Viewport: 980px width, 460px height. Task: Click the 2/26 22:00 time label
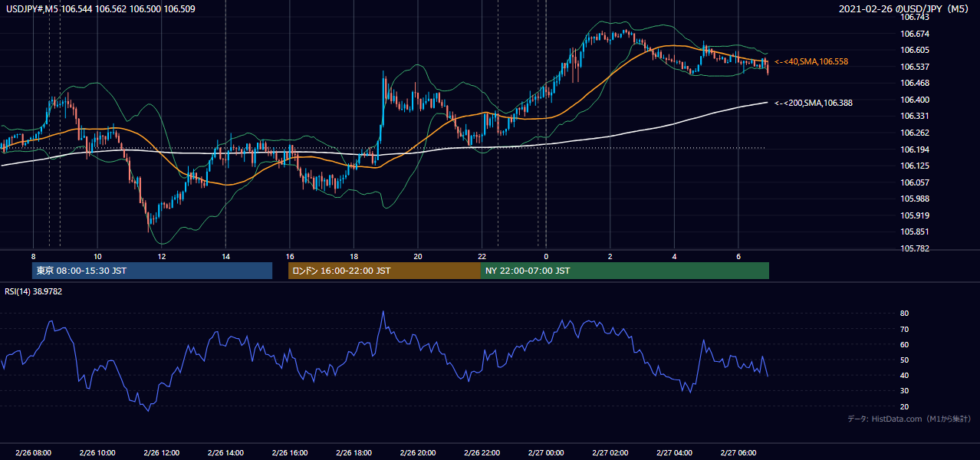click(482, 453)
